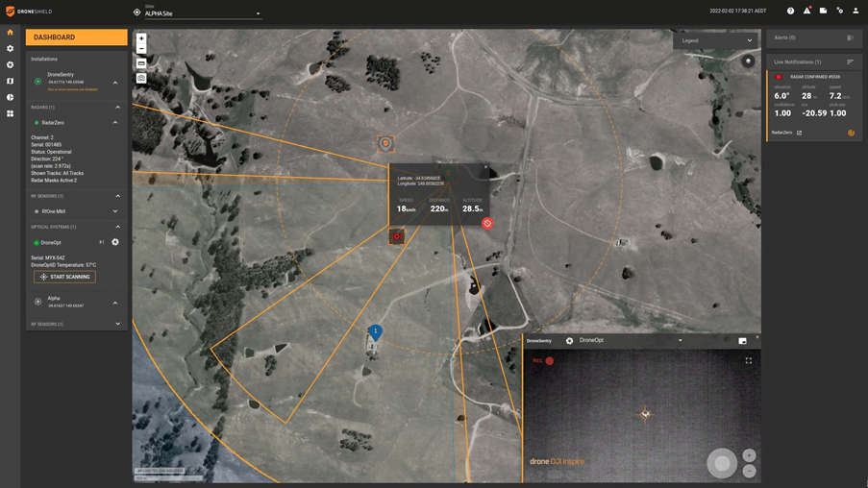Image resolution: width=868 pixels, height=488 pixels.
Task: Toggle the DroneSentry installation status indicator
Action: (37, 82)
